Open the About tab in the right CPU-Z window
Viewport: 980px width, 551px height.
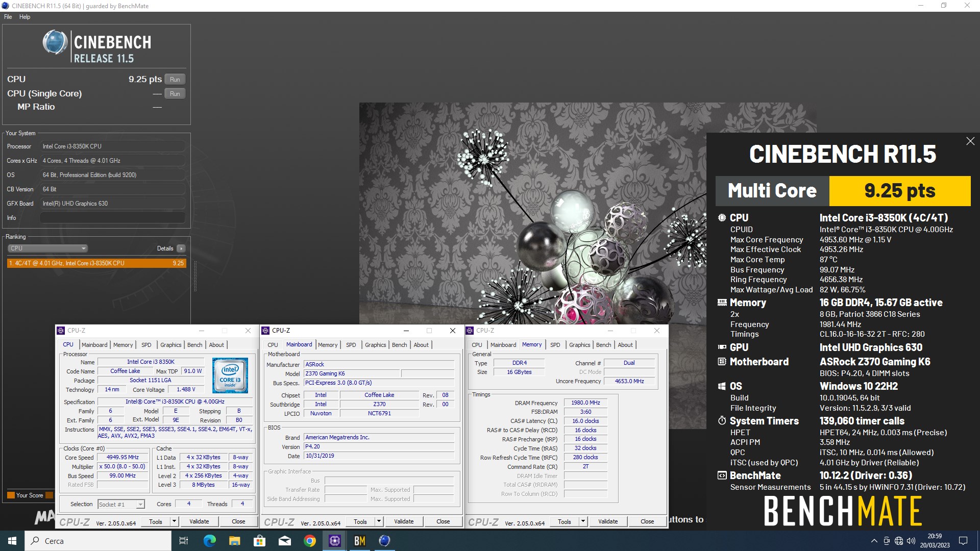click(x=625, y=345)
